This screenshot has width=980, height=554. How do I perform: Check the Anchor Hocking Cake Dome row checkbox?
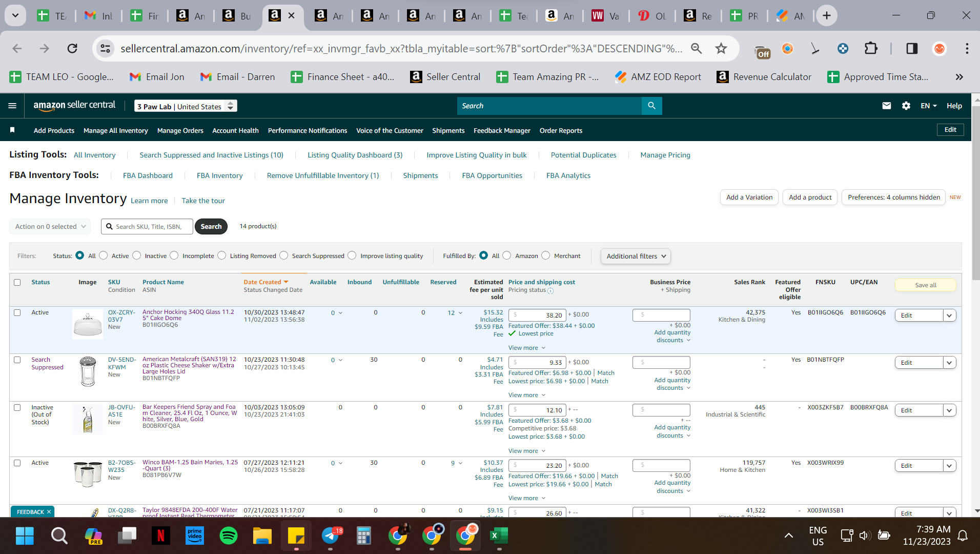point(17,312)
